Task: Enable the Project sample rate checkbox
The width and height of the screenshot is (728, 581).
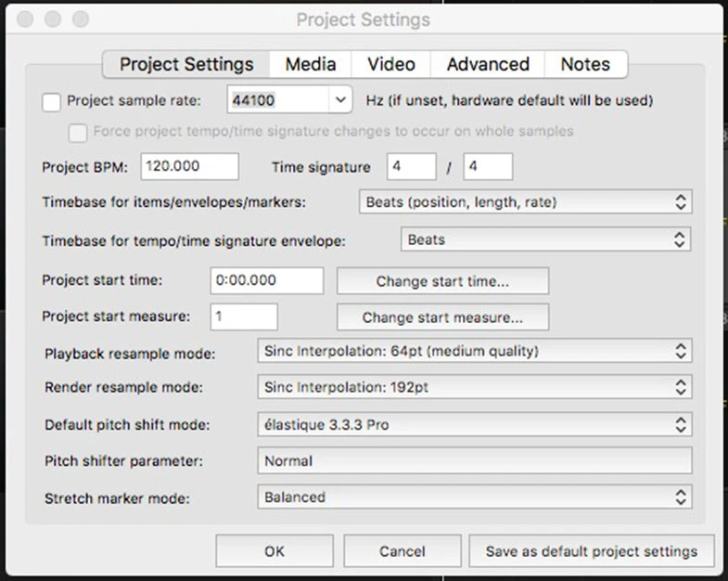Action: pos(52,102)
